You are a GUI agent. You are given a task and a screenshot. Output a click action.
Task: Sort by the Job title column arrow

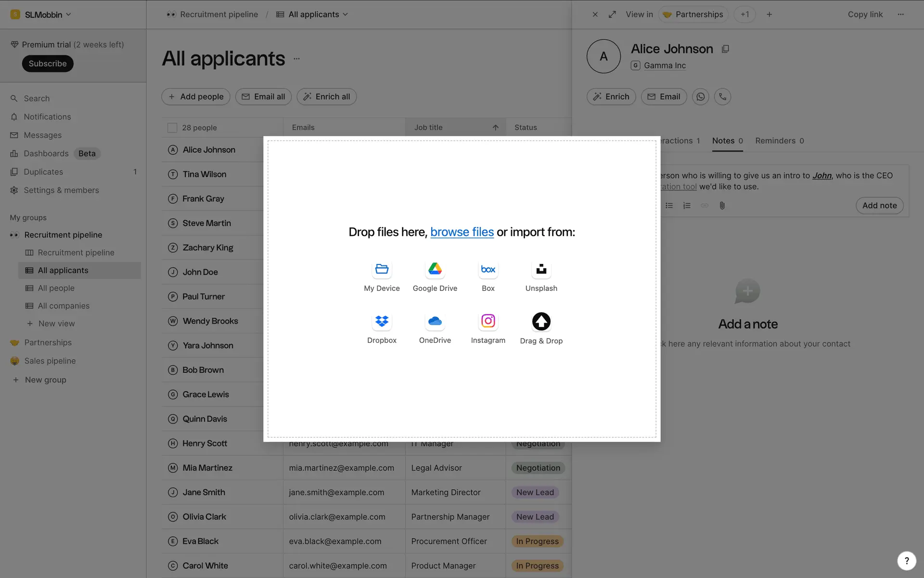[x=495, y=128]
